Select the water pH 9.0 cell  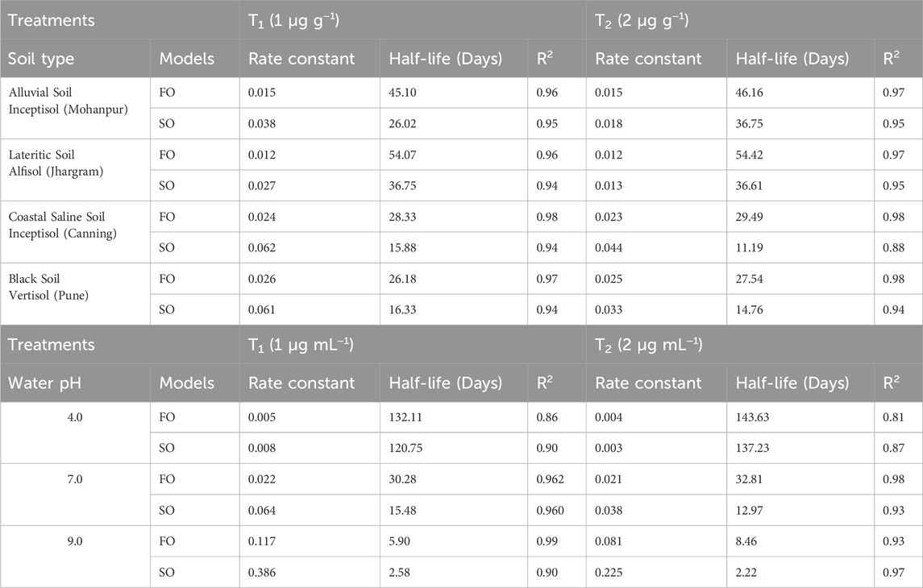click(x=75, y=557)
